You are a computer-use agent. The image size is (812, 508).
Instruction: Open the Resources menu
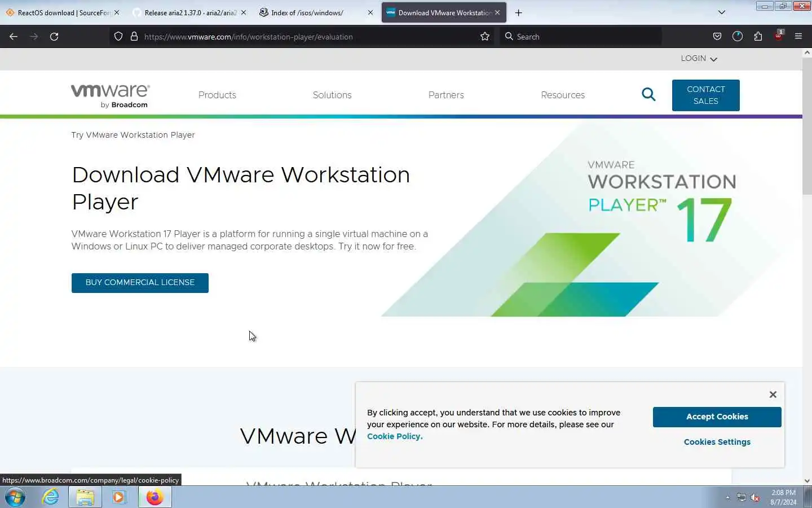(x=563, y=95)
